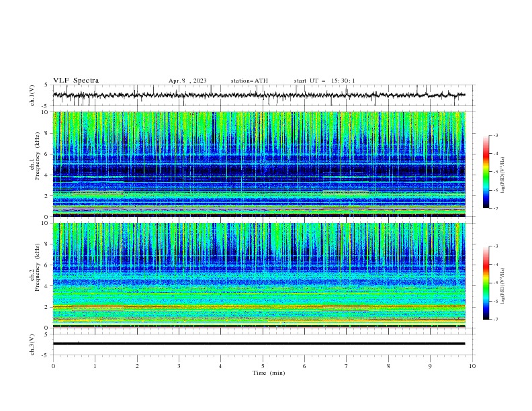Click the ch.2 colorbar 'log(PSD)(V²/Hz)' label
Viewport: 532px width, 411px height.
pos(503,286)
